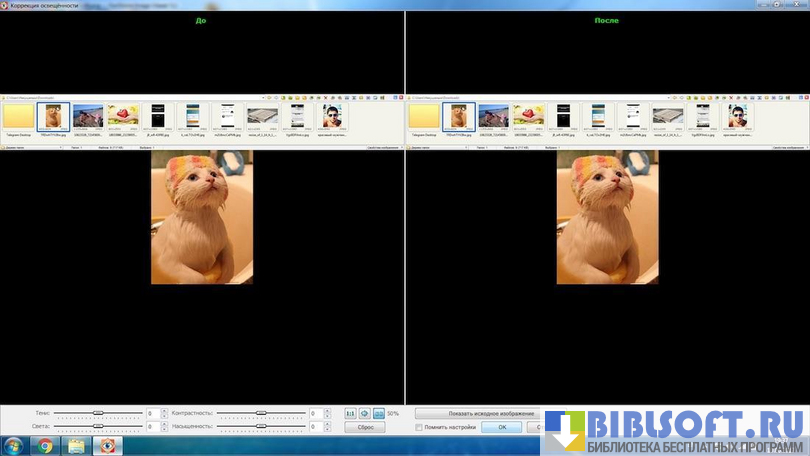Click the cat photo in the 'До' panel
This screenshot has width=810, height=456.
point(202,217)
